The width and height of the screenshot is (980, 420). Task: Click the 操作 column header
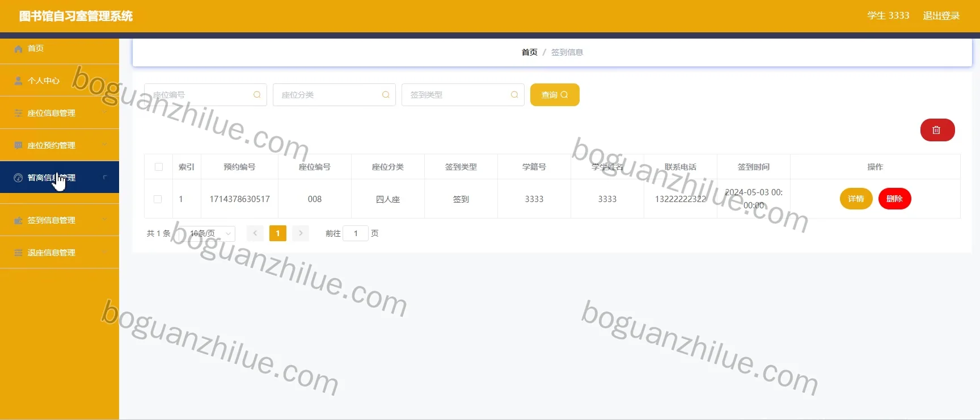(x=875, y=167)
